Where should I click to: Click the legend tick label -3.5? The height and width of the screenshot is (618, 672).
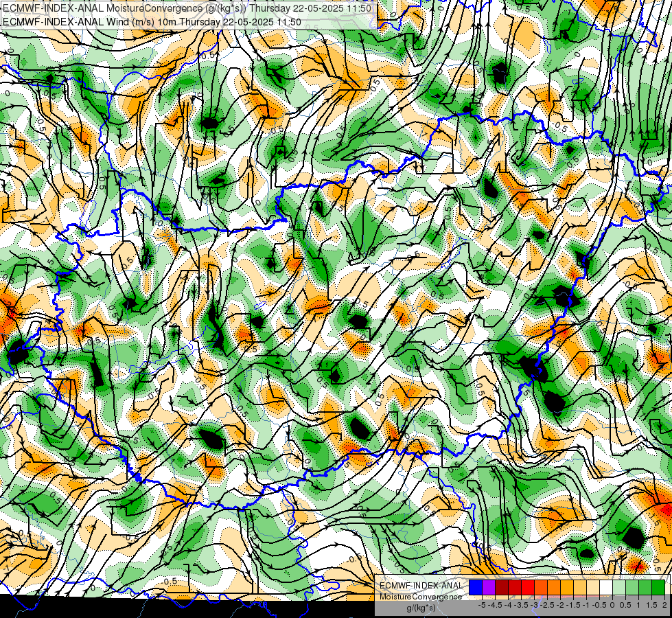521,605
